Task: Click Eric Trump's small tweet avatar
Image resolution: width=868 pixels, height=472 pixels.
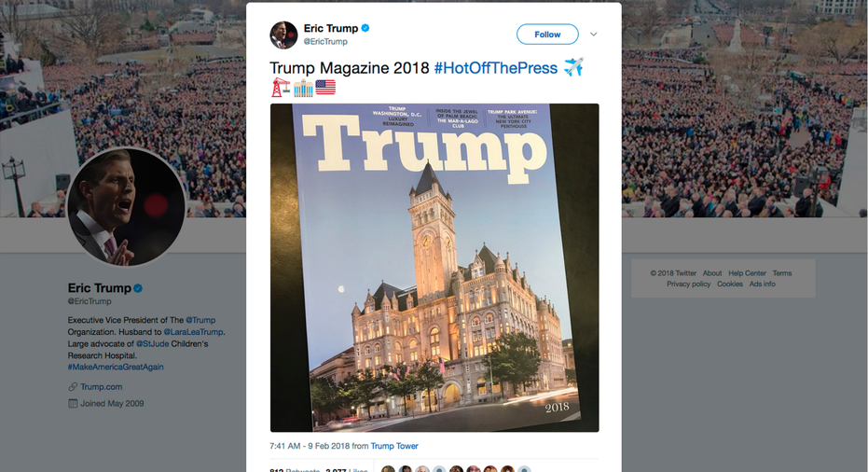Action: (283, 35)
